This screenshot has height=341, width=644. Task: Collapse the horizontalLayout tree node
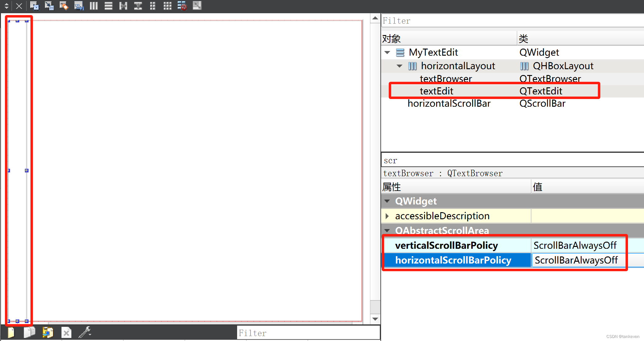pyautogui.click(x=400, y=66)
